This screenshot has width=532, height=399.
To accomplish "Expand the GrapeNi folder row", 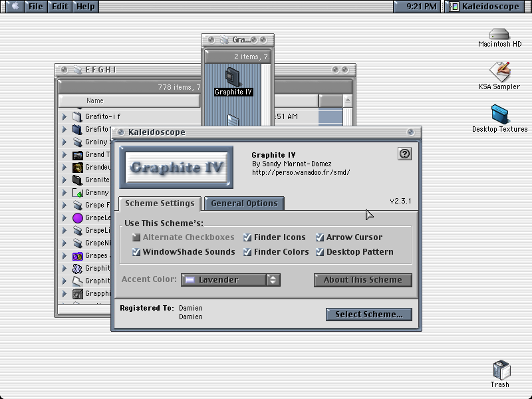I will coord(65,243).
